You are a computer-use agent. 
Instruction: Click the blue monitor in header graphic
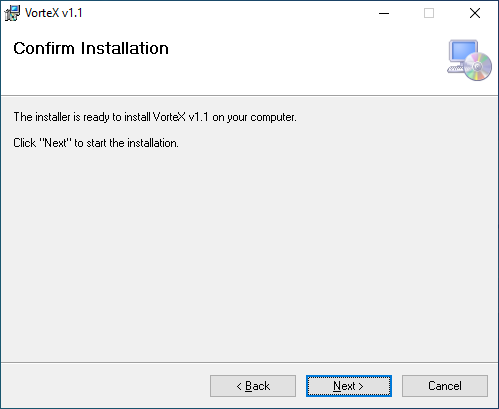point(463,52)
